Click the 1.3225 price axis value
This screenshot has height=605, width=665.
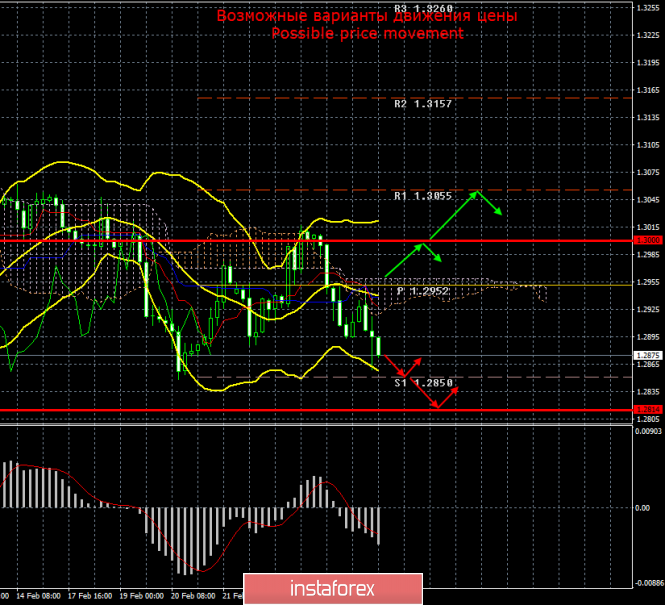click(648, 35)
